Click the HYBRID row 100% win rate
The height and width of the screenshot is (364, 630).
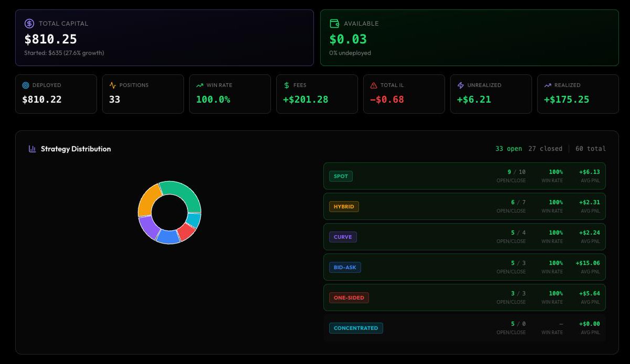(x=556, y=202)
